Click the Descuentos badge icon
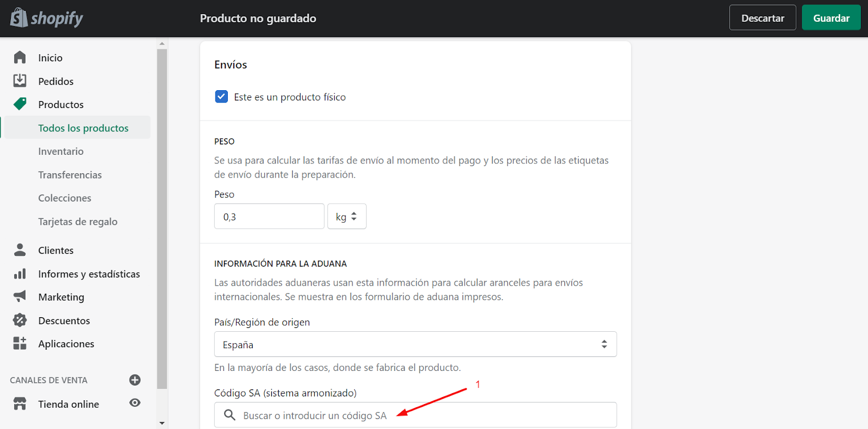The width and height of the screenshot is (868, 429). 20,320
